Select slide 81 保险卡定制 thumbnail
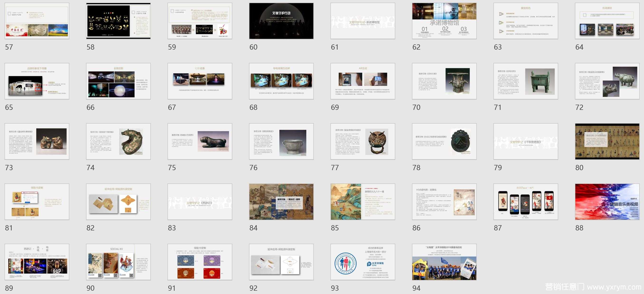The height and width of the screenshot is (294, 644). [x=37, y=202]
